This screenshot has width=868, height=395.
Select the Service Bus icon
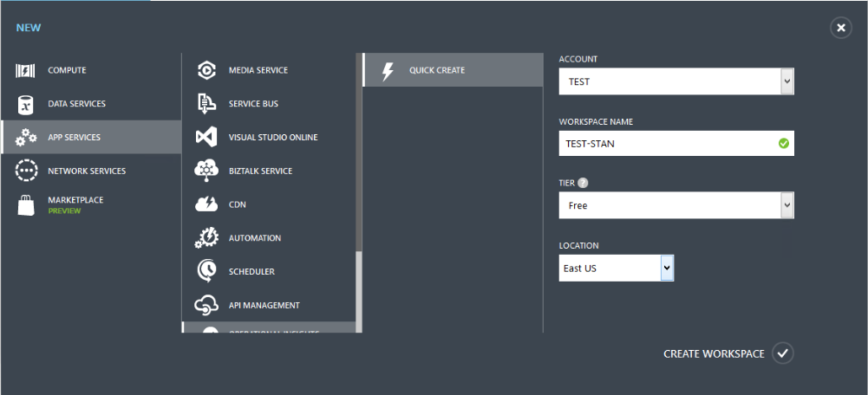pyautogui.click(x=206, y=104)
